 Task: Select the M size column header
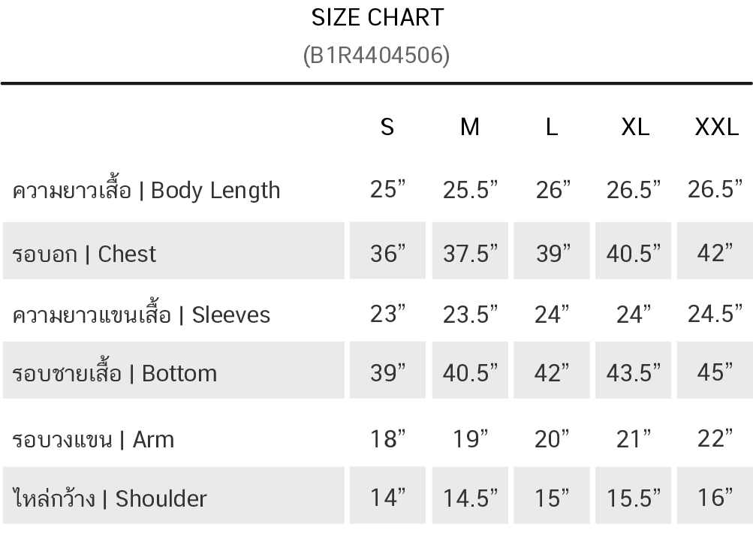(470, 128)
